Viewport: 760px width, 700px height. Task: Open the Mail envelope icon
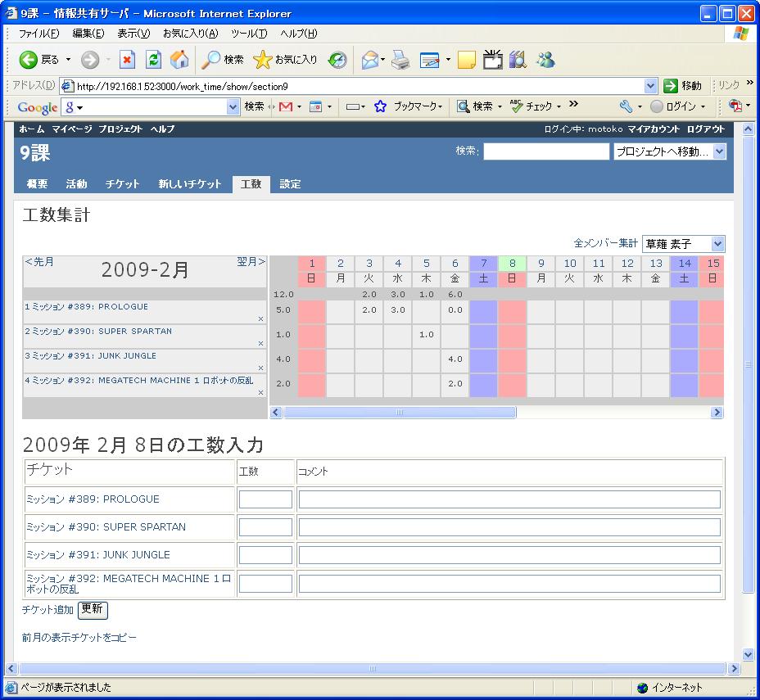point(370,60)
